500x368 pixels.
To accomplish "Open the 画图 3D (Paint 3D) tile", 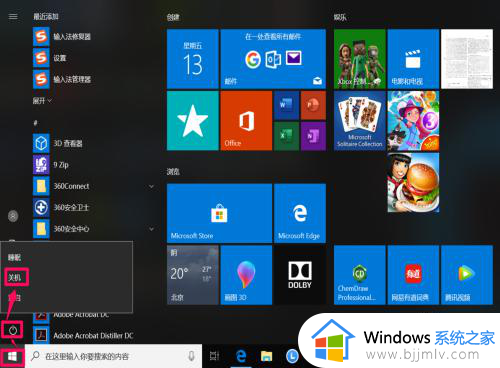I will click(x=246, y=275).
